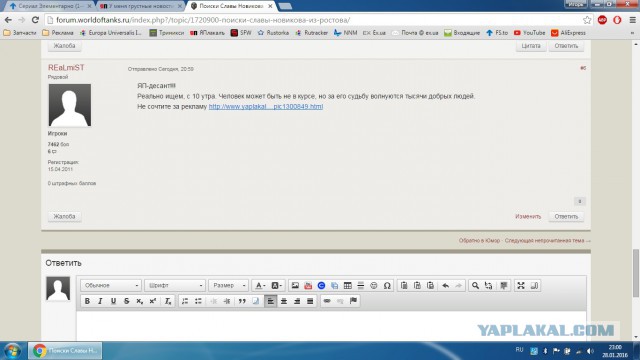This screenshot has height=360, width=640.
Task: Open Find magnifier in editor
Action: tap(475, 285)
